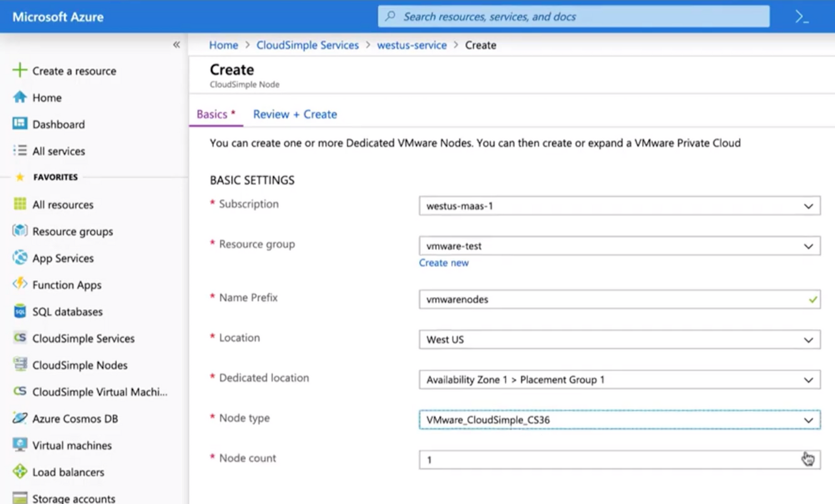
Task: Open the Node count dropdown
Action: (619, 460)
